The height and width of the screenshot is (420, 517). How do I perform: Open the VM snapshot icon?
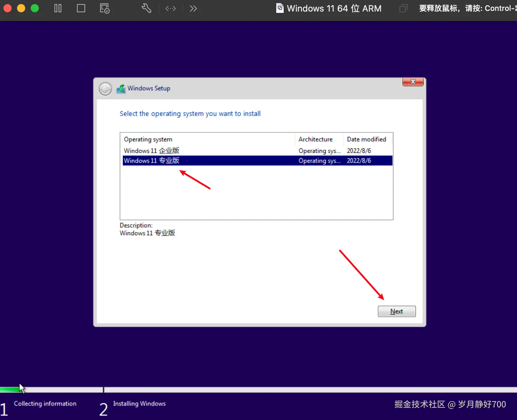105,8
